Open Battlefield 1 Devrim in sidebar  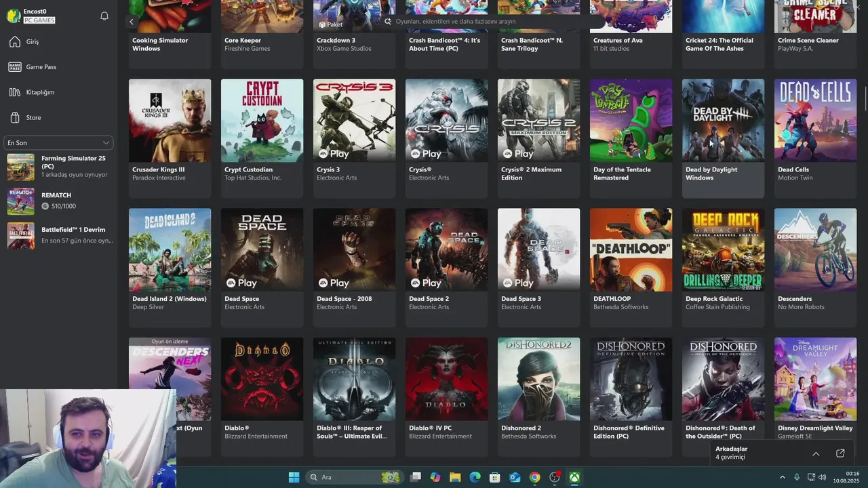coord(58,235)
